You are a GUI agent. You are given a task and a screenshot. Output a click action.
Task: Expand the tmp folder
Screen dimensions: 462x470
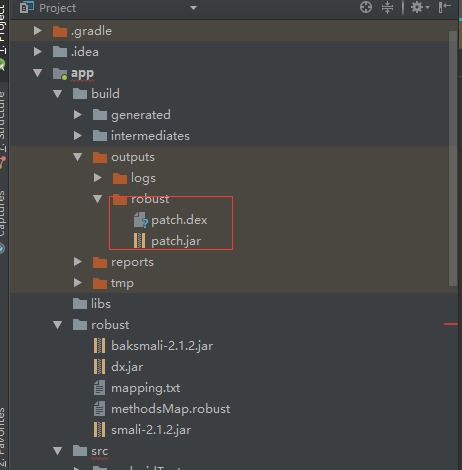pyautogui.click(x=78, y=283)
